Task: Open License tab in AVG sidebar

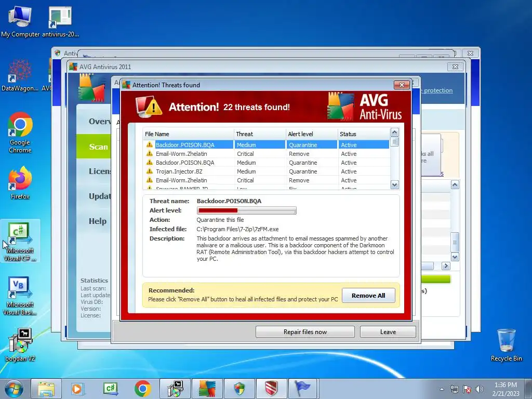Action: [94, 171]
